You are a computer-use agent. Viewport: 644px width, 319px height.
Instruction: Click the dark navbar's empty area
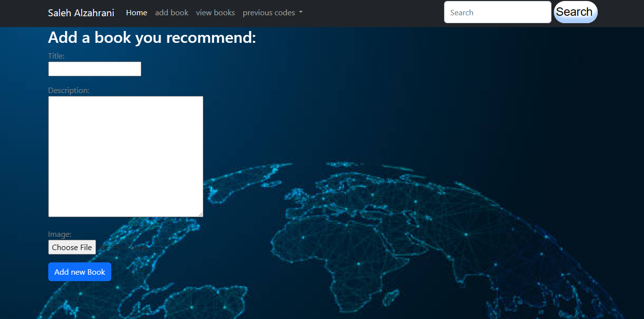[x=374, y=13]
